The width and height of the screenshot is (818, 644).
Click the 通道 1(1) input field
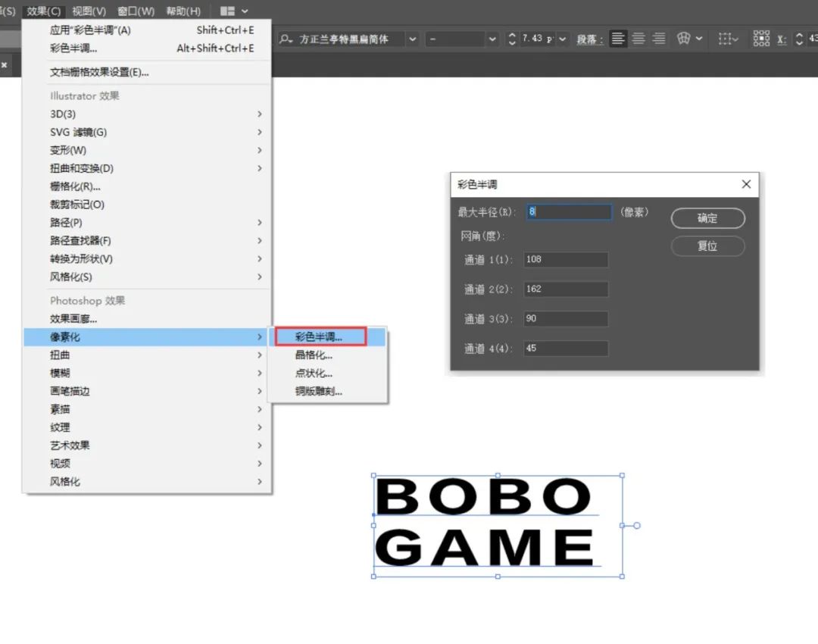pos(566,259)
